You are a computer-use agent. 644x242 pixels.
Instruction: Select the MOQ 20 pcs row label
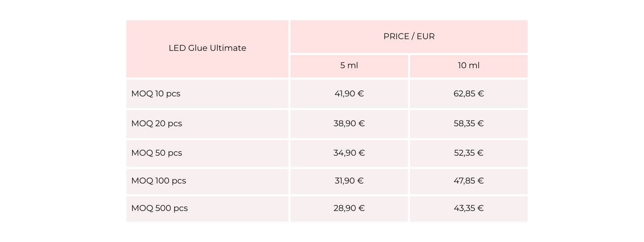point(157,123)
